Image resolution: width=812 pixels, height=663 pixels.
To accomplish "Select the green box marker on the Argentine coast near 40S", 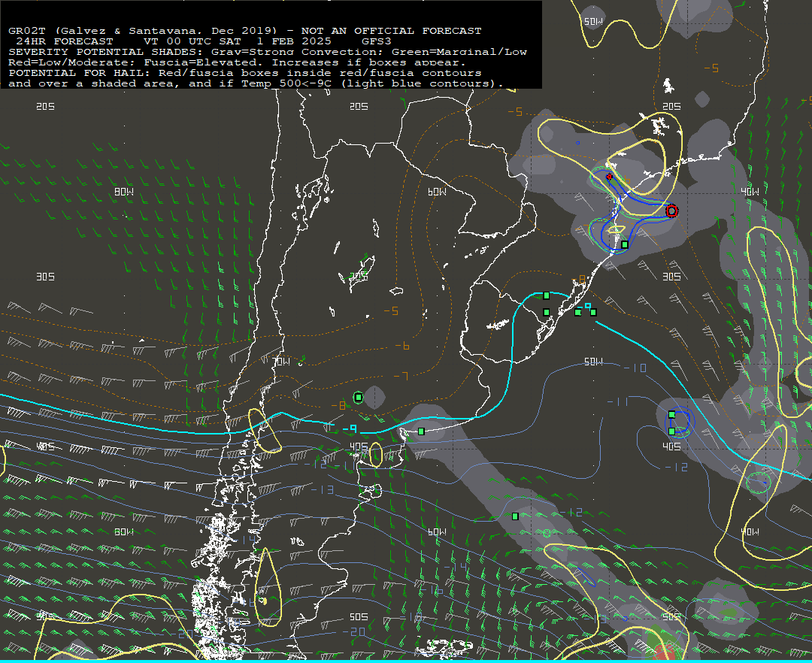I will (x=421, y=431).
